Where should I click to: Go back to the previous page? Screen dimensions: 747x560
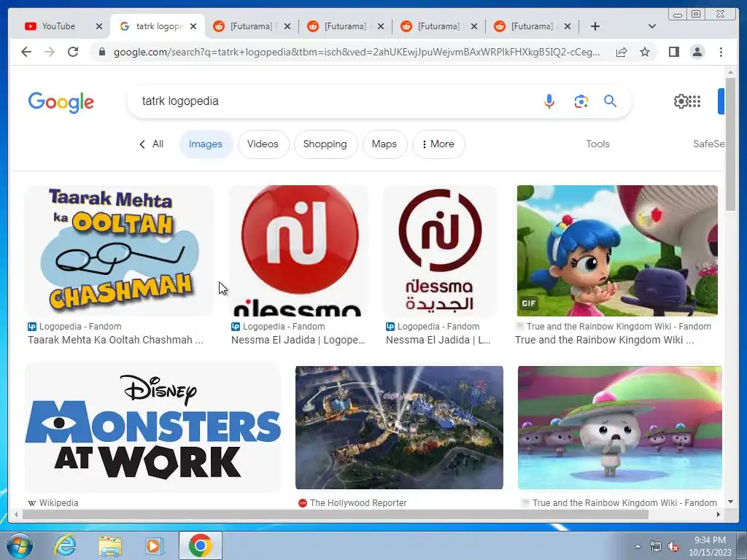pos(26,52)
